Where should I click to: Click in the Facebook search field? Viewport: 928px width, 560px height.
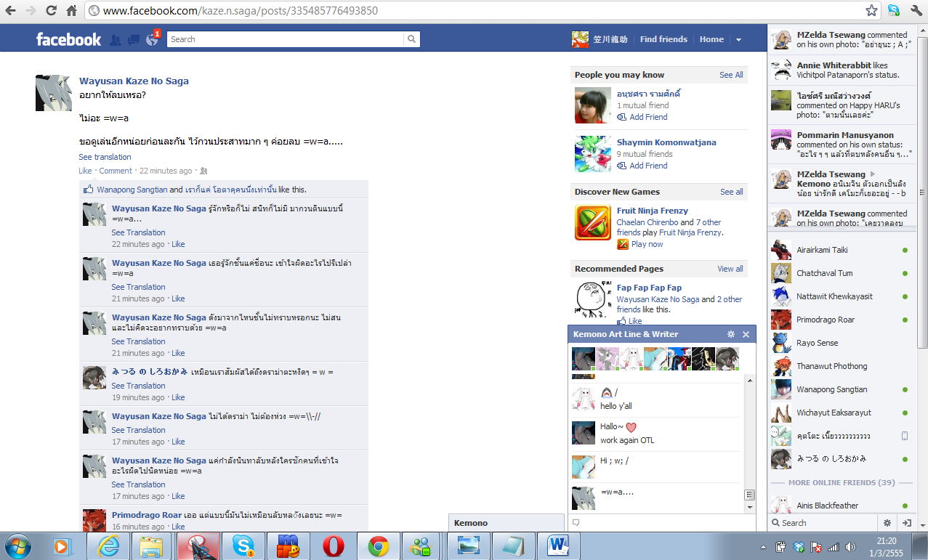pos(286,39)
